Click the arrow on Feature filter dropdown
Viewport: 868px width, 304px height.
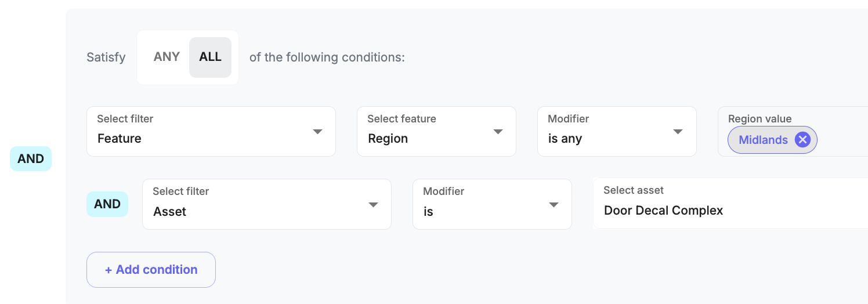[317, 132]
